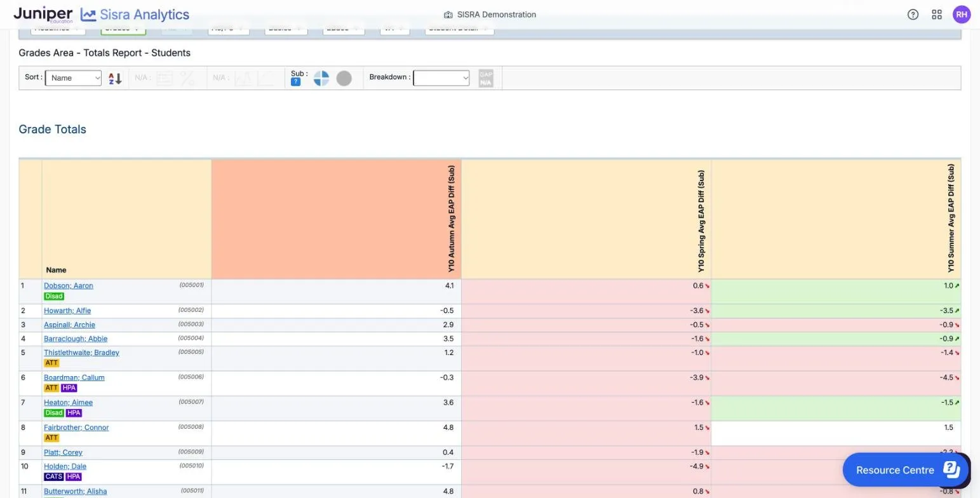
Task: Click the Disad tag under Dobson; Aaron
Action: click(54, 296)
